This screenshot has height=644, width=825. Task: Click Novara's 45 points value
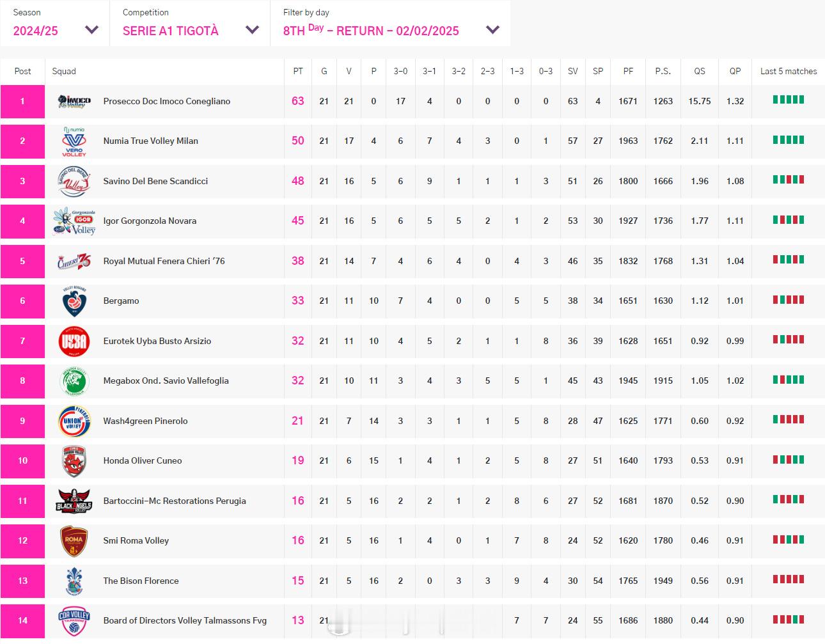click(298, 221)
